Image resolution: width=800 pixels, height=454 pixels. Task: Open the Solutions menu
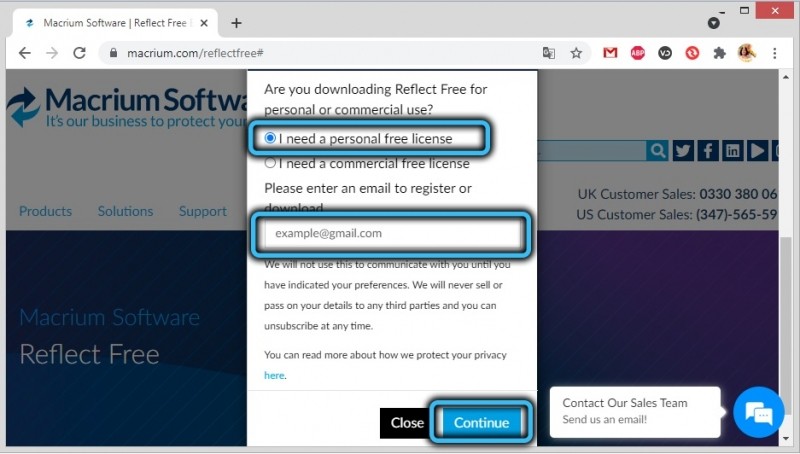(x=126, y=211)
